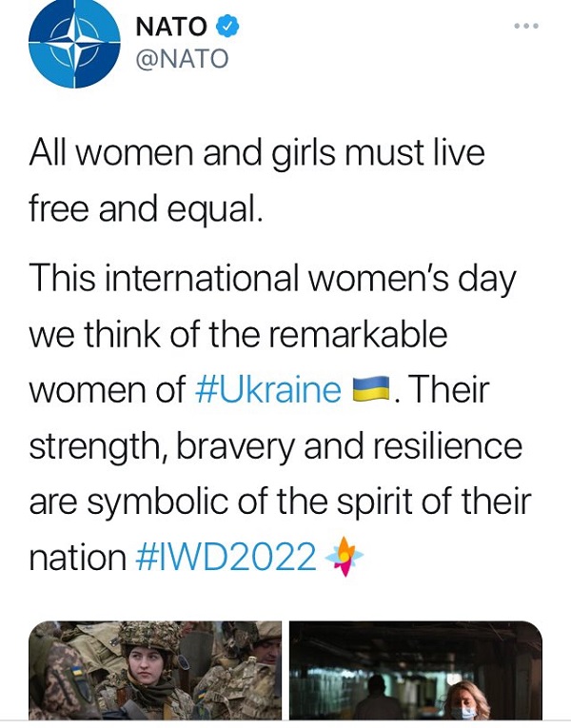Click the "free and equal." text line
This screenshot has height=728, width=571.
(x=146, y=208)
